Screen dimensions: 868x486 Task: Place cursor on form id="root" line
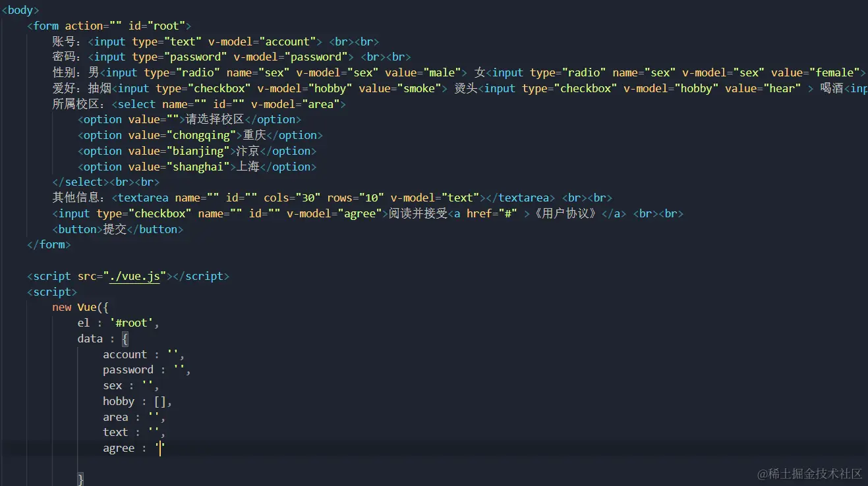[109, 26]
